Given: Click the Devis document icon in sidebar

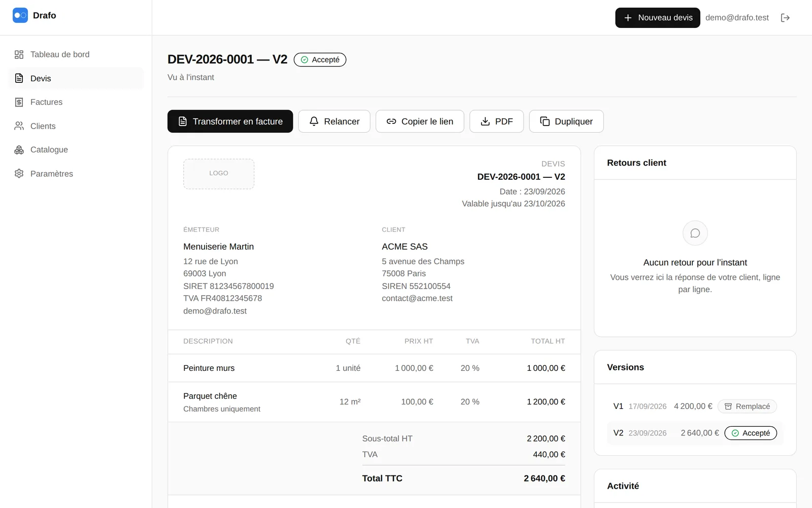Looking at the screenshot, I should tap(19, 78).
